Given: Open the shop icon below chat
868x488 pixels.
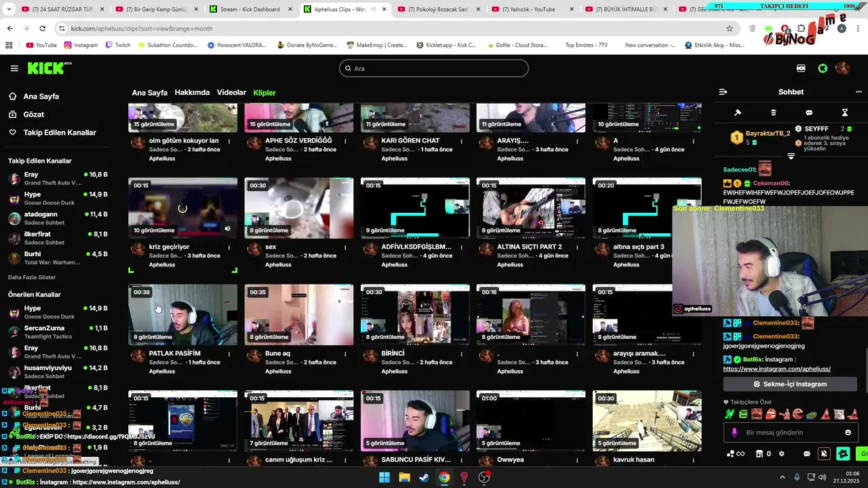Looking at the screenshot, I should pos(759,453).
